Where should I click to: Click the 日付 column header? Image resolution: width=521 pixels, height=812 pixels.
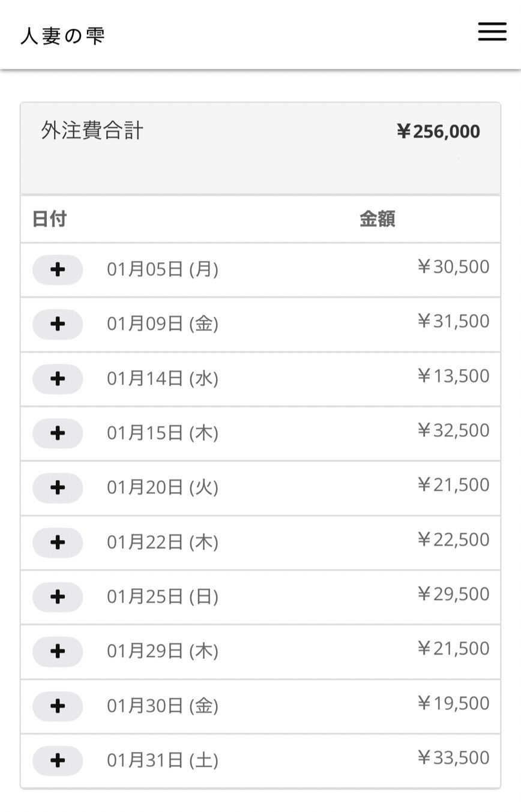pyautogui.click(x=49, y=219)
